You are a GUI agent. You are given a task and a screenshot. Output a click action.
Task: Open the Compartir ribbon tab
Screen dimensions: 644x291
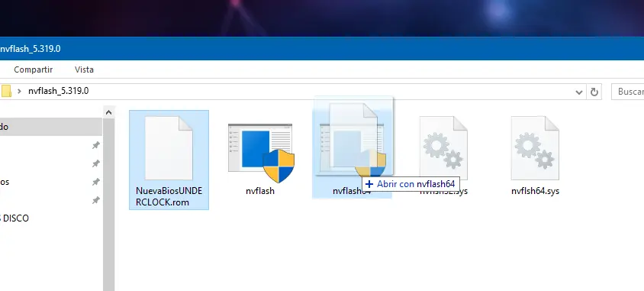(x=34, y=70)
